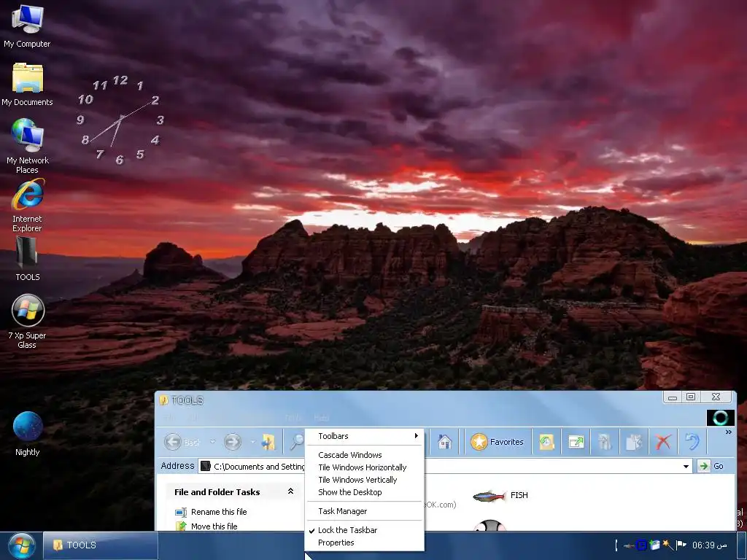747x560 pixels.
Task: Open taskbar Properties
Action: pyautogui.click(x=365, y=542)
